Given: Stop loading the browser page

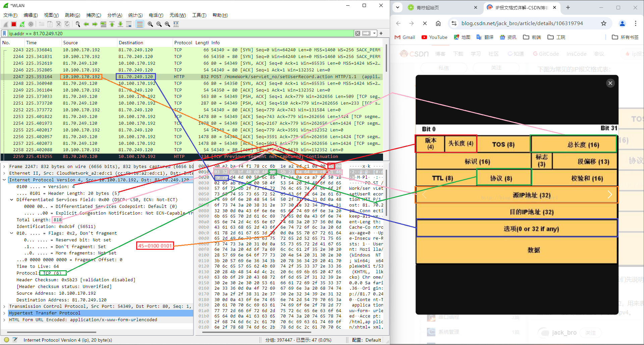Looking at the screenshot, I should (425, 23).
